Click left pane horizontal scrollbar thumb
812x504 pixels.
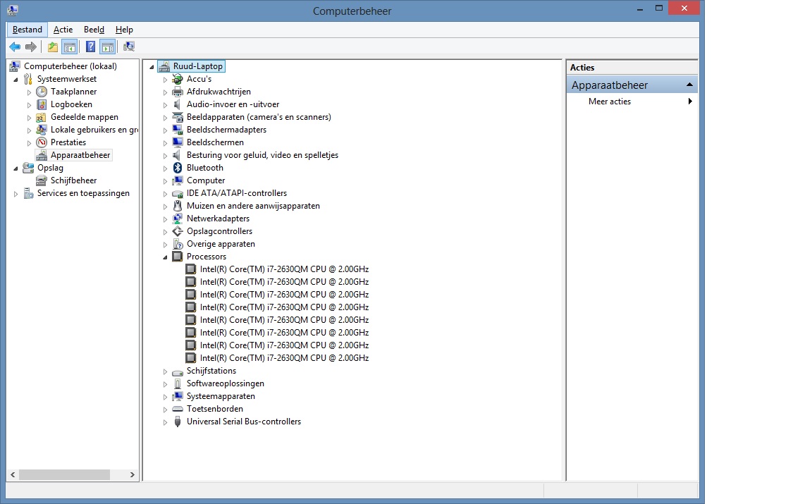[x=64, y=474]
